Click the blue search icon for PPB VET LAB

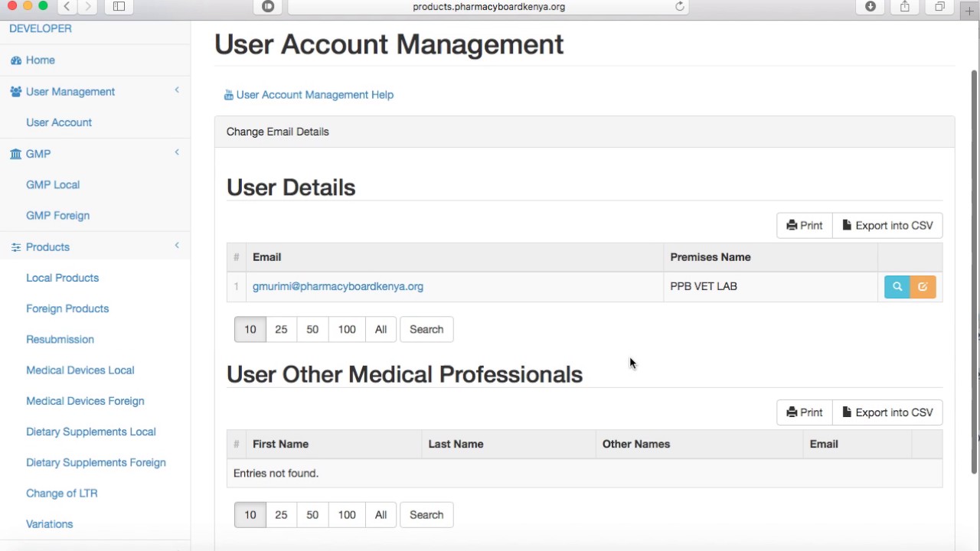[897, 287]
